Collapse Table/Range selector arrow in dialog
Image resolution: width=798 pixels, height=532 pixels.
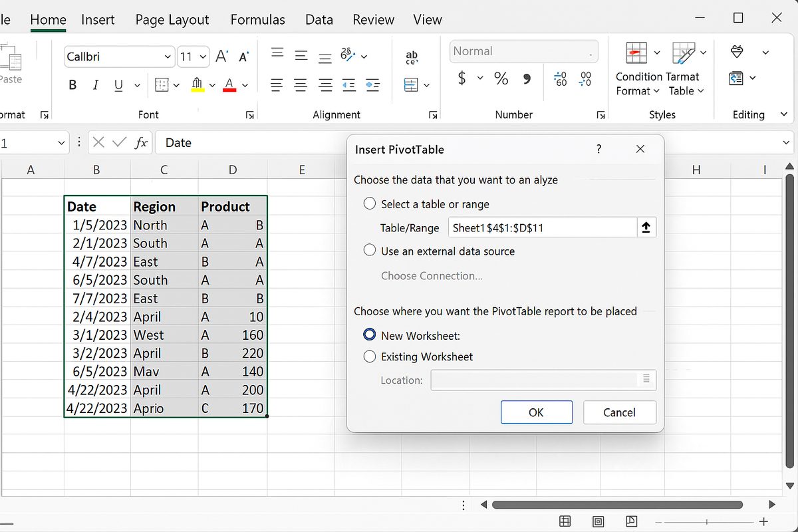pos(646,228)
